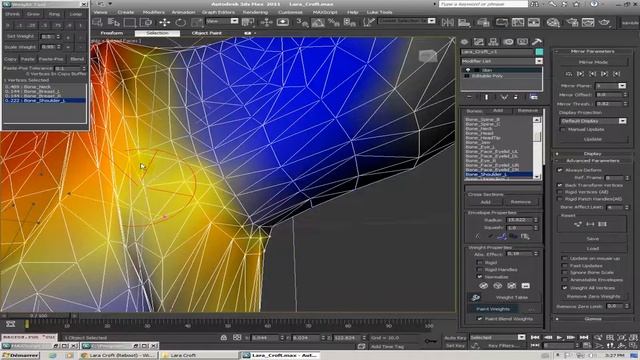This screenshot has width=640, height=360.
Task: Collapse the Mirror Parameters rollout
Action: pos(593,51)
